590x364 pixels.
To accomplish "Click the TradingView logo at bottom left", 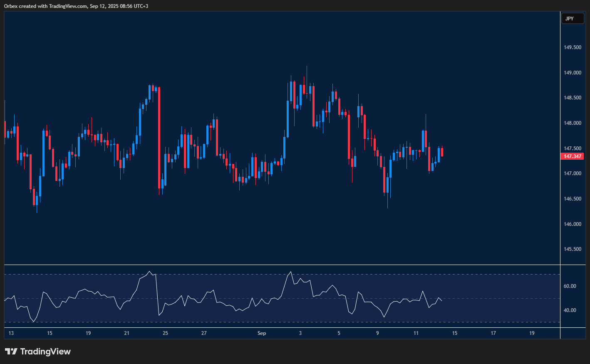I will click(38, 352).
